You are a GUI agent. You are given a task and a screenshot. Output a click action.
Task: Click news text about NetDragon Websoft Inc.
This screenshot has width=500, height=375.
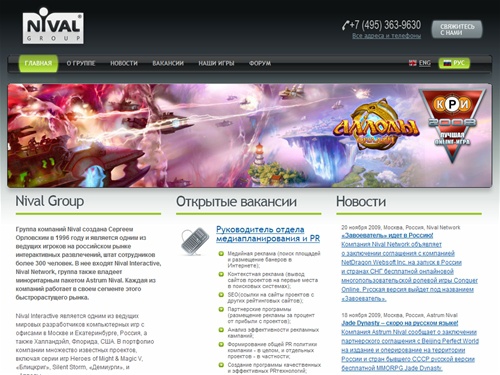click(x=409, y=272)
